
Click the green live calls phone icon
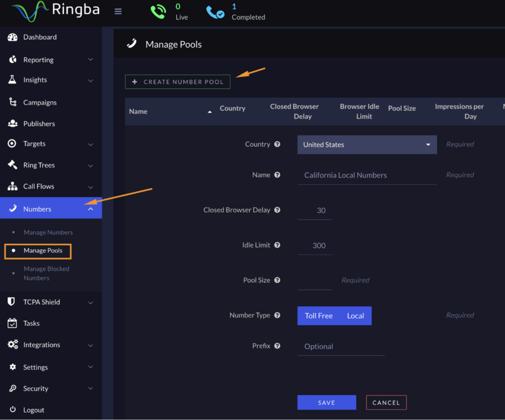(158, 12)
